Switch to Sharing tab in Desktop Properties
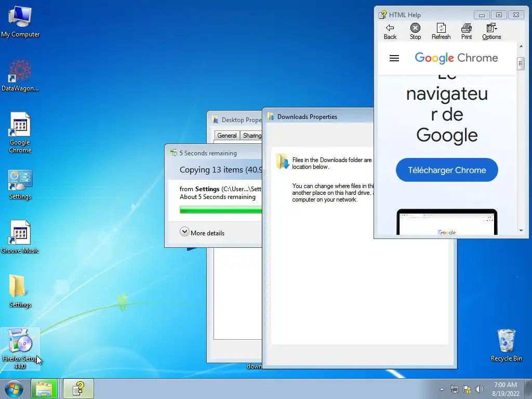 252,136
